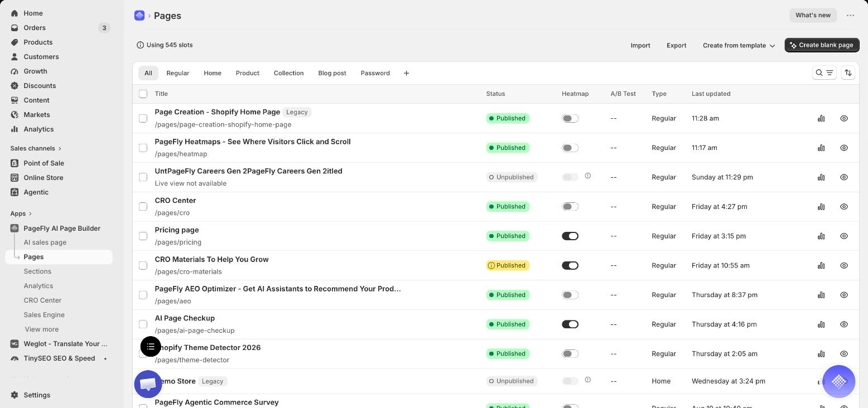Open the chat support bubble
Screen dimensions: 868x408
click(148, 384)
